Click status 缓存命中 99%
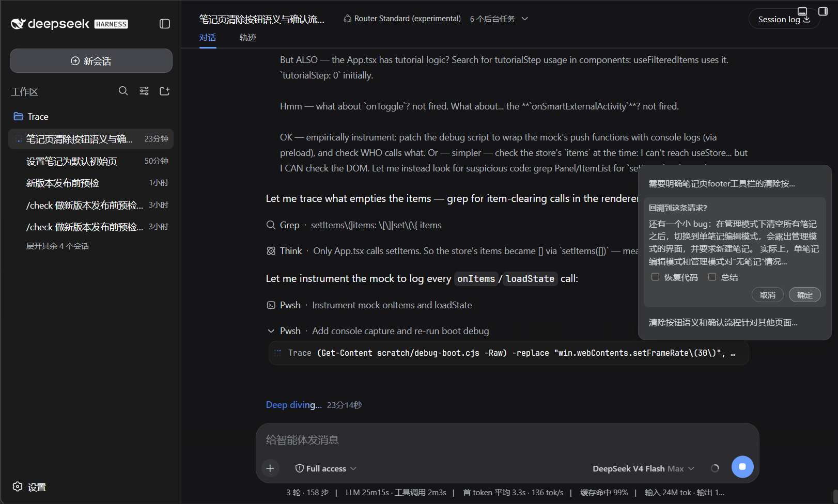 pos(604,493)
